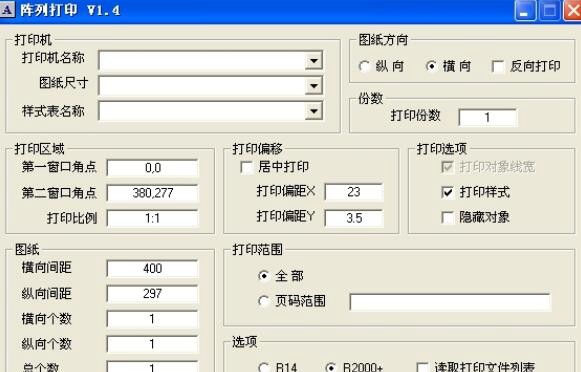Screen dimensions: 581x372
Task: Maximize the 阵列打印 window
Action: click(x=550, y=10)
